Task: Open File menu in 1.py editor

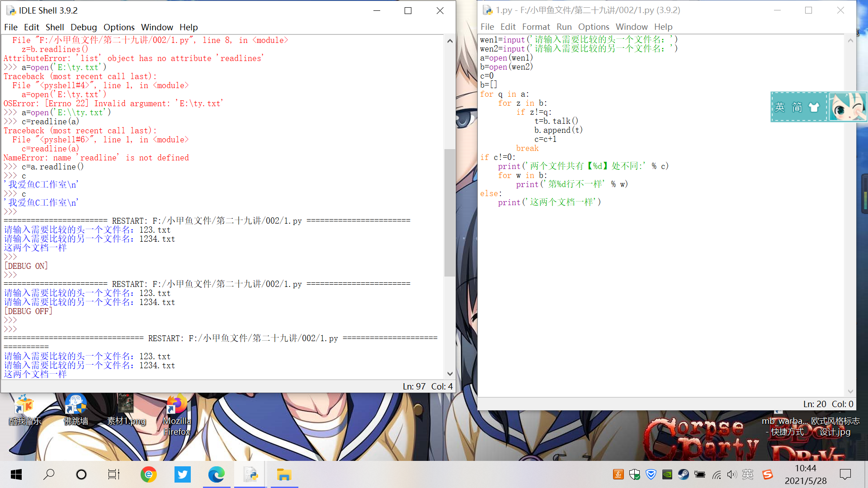Action: pyautogui.click(x=487, y=27)
